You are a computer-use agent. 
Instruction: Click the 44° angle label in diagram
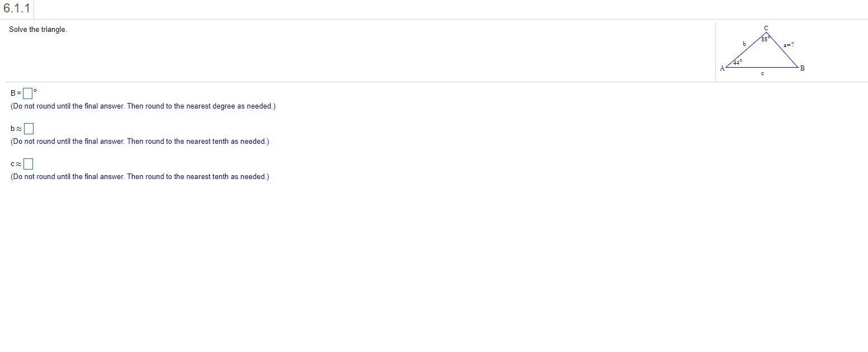(x=738, y=63)
